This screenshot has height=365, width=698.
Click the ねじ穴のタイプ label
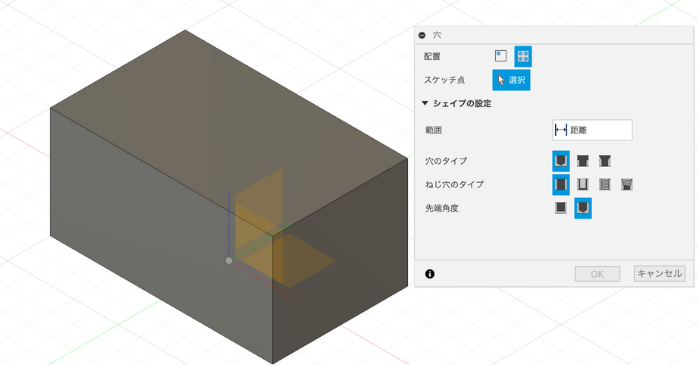coord(454,184)
